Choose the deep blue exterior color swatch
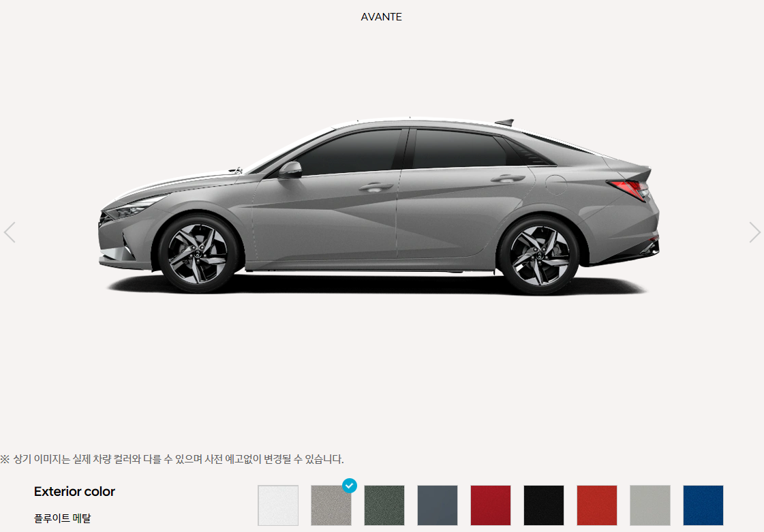 [x=703, y=505]
